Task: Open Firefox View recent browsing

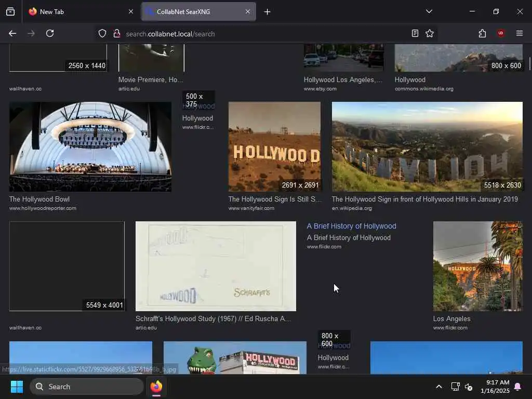Action: tap(10, 11)
